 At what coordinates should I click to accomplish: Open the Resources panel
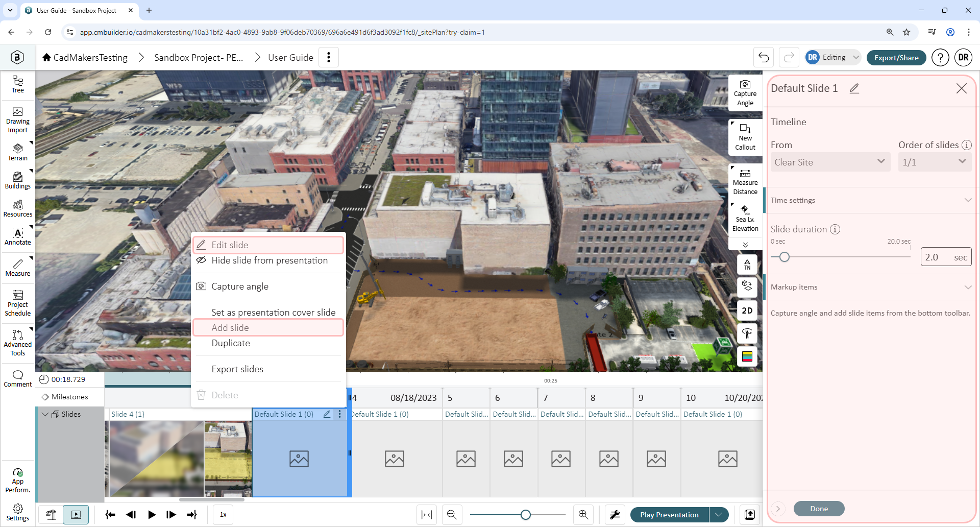click(18, 208)
